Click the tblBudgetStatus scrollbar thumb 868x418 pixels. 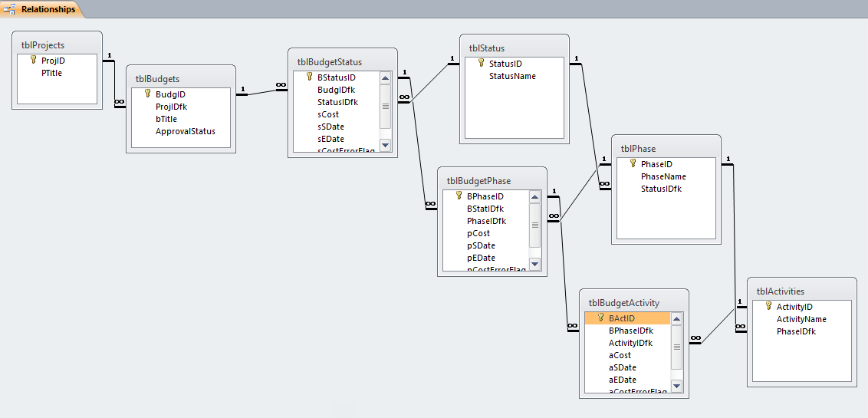click(x=386, y=106)
